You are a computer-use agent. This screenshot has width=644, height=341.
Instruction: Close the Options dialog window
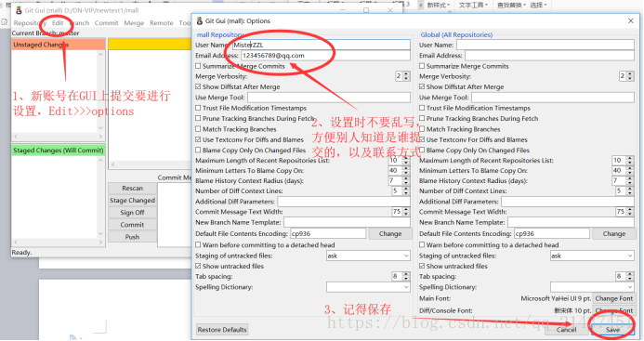pyautogui.click(x=630, y=20)
